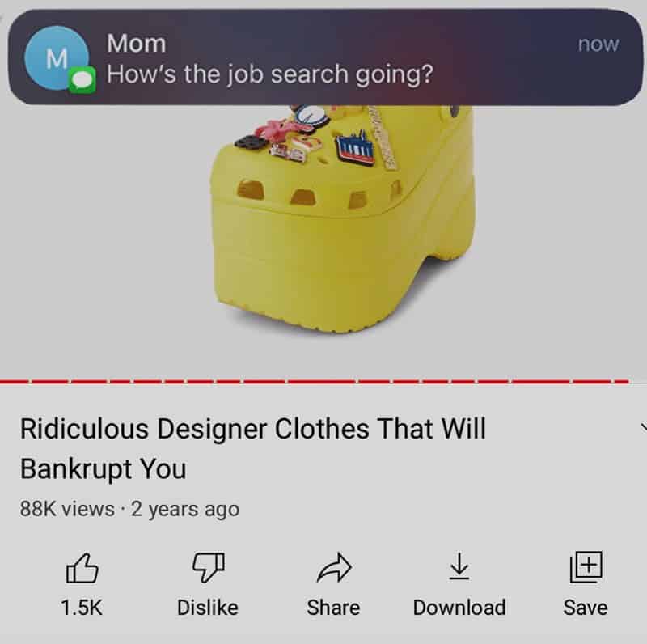Click the 1.5K likes count
This screenshot has height=644, width=647.
click(x=82, y=608)
